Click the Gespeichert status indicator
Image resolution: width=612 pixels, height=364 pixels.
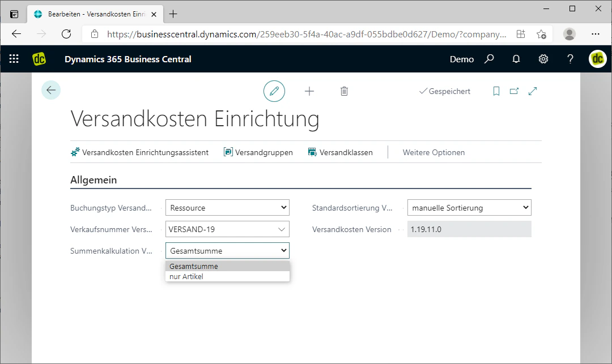pyautogui.click(x=445, y=91)
